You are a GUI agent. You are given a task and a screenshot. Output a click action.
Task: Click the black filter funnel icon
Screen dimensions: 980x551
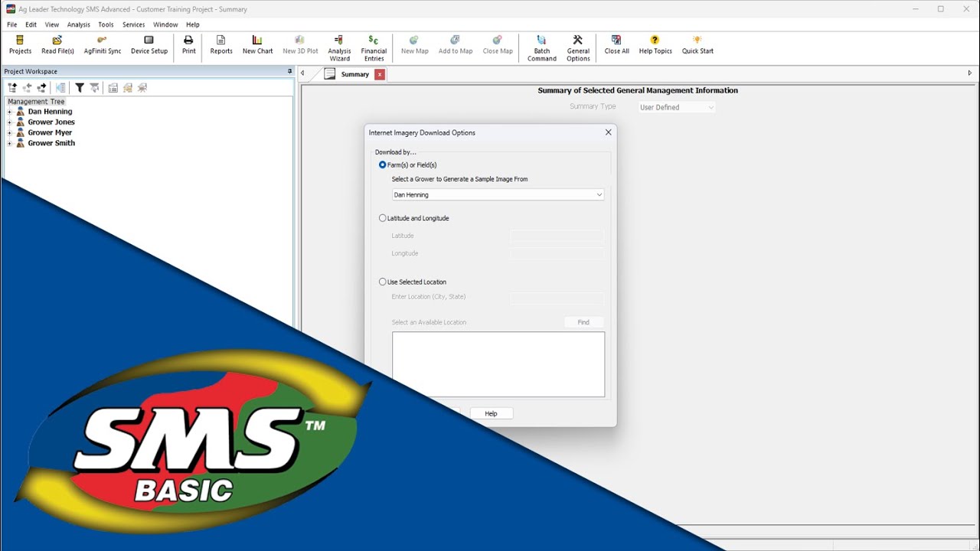click(x=80, y=88)
